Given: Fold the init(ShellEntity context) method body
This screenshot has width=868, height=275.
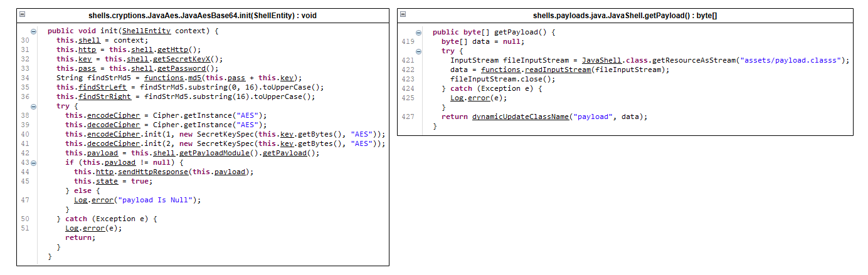Looking at the screenshot, I should tap(33, 31).
